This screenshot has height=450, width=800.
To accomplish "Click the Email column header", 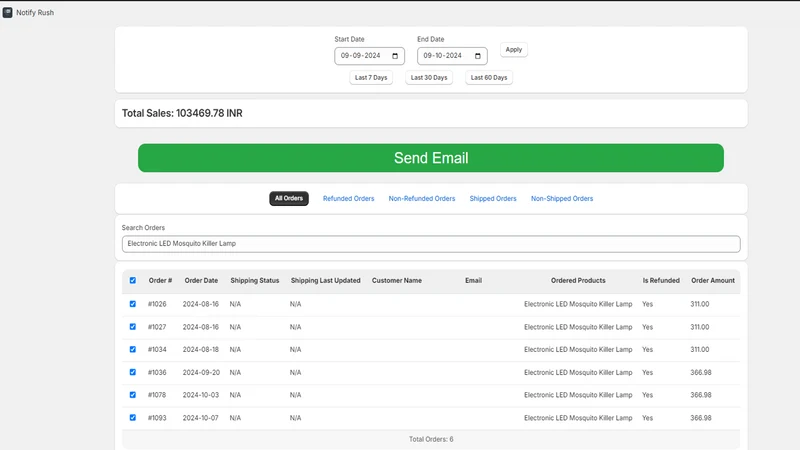I will point(473,281).
